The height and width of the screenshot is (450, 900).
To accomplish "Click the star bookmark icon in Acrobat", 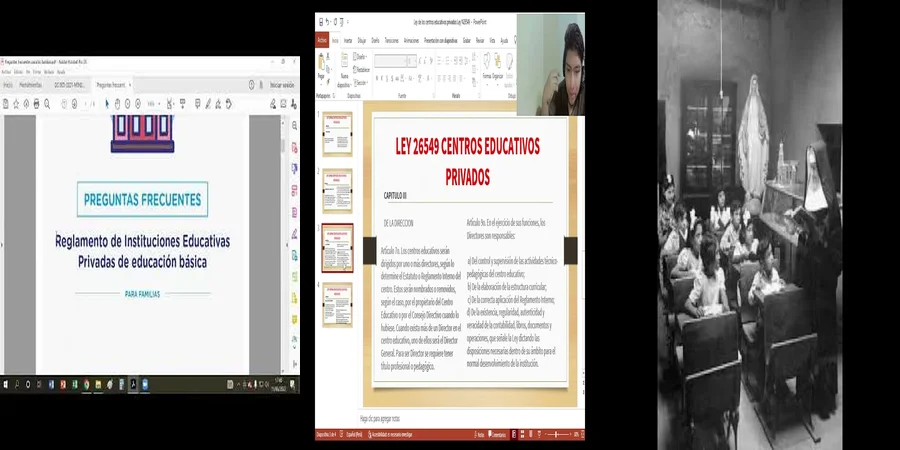I will pos(16,104).
